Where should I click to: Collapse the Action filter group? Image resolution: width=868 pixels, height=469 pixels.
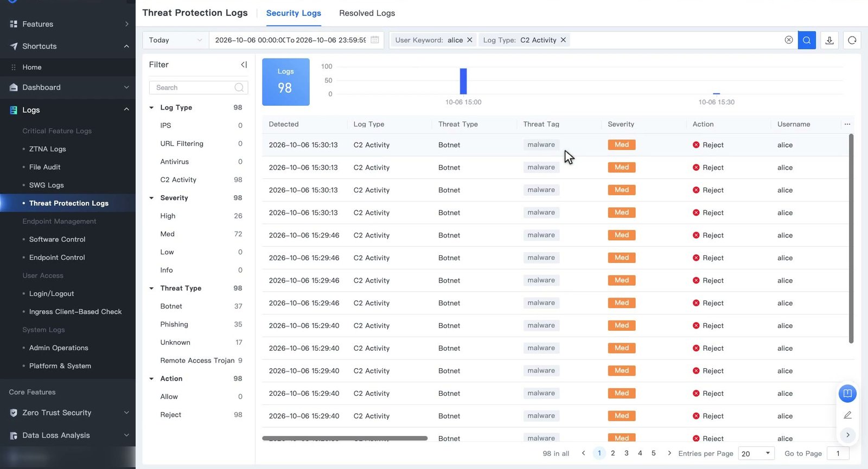tap(152, 378)
